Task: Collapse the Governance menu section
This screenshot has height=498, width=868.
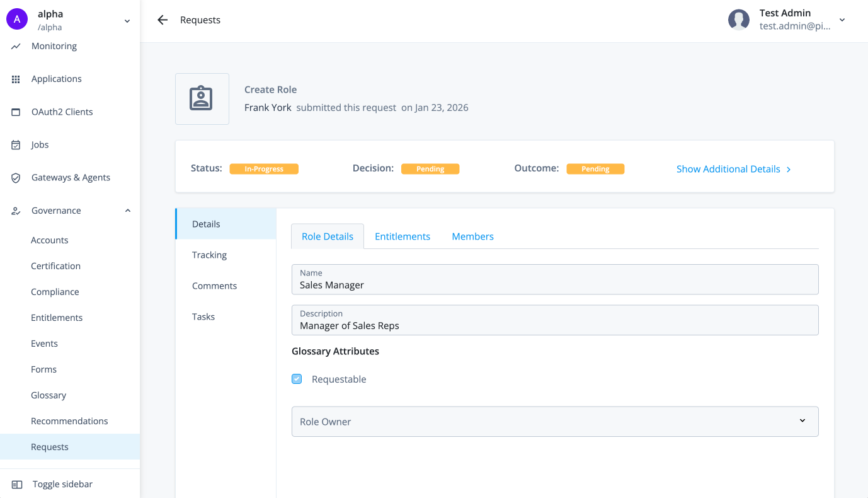Action: [x=128, y=211]
